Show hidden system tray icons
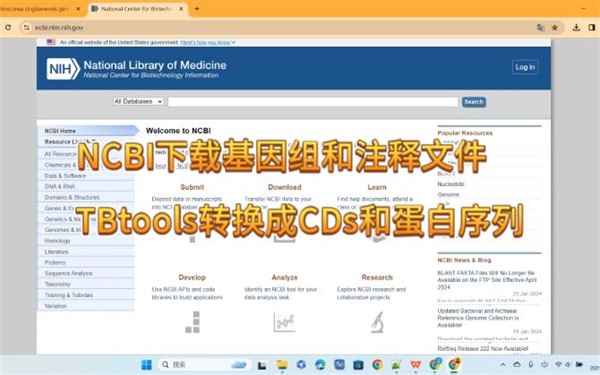Viewport: 600px width, 375px height. pos(503,365)
